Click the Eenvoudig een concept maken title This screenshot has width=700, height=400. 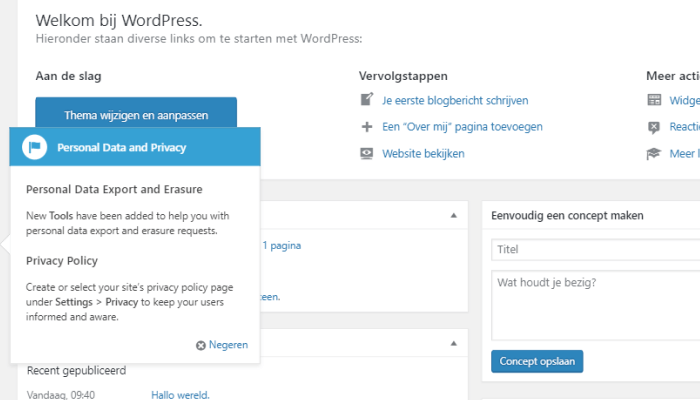[567, 216]
